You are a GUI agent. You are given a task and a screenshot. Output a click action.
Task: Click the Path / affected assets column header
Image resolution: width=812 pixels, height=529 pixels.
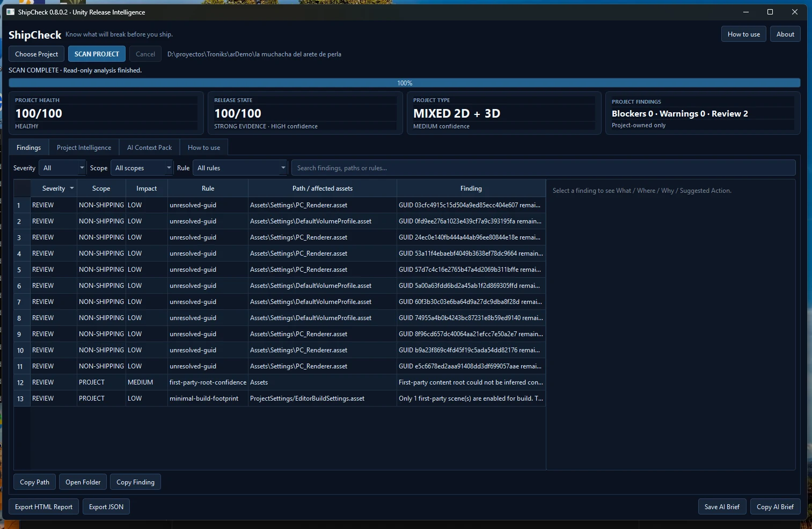(x=323, y=189)
